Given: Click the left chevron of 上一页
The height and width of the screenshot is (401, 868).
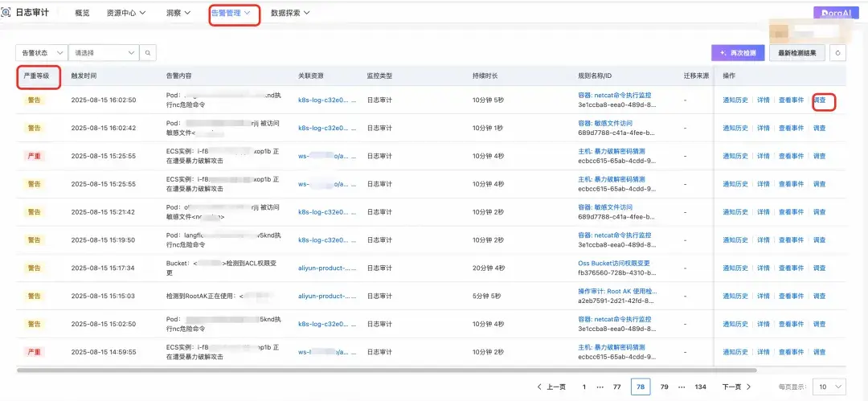Looking at the screenshot, I should pos(539,387).
